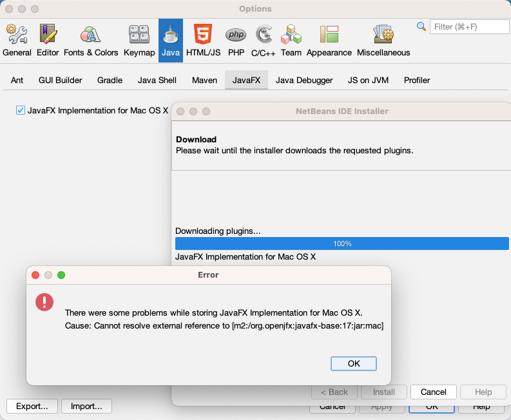Click the Install button in the installer
Screen dimensions: 511x420
point(384,392)
